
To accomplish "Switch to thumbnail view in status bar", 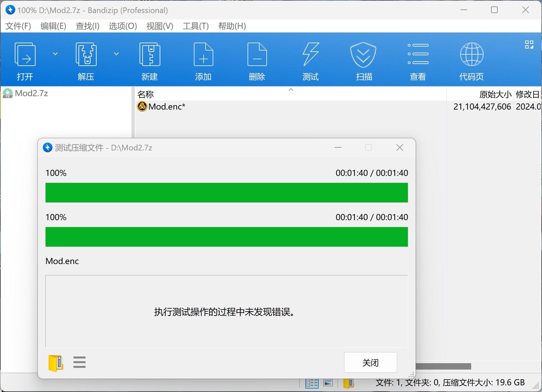I will click(327, 382).
